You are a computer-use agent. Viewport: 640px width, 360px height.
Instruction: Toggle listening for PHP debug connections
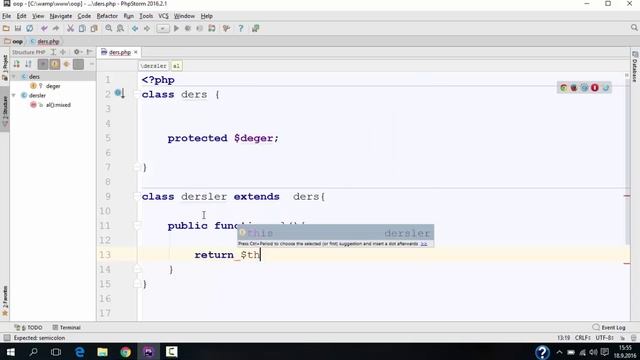tap(212, 28)
